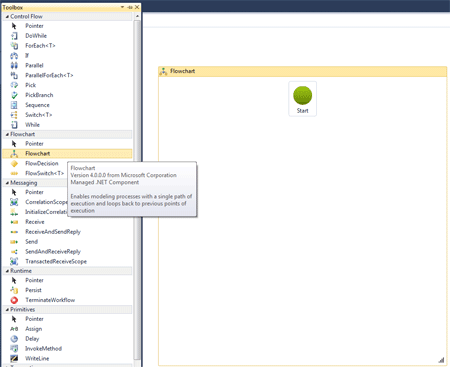This screenshot has width=450, height=367.
Task: Select Pointer under the Messaging group
Action: [35, 192]
